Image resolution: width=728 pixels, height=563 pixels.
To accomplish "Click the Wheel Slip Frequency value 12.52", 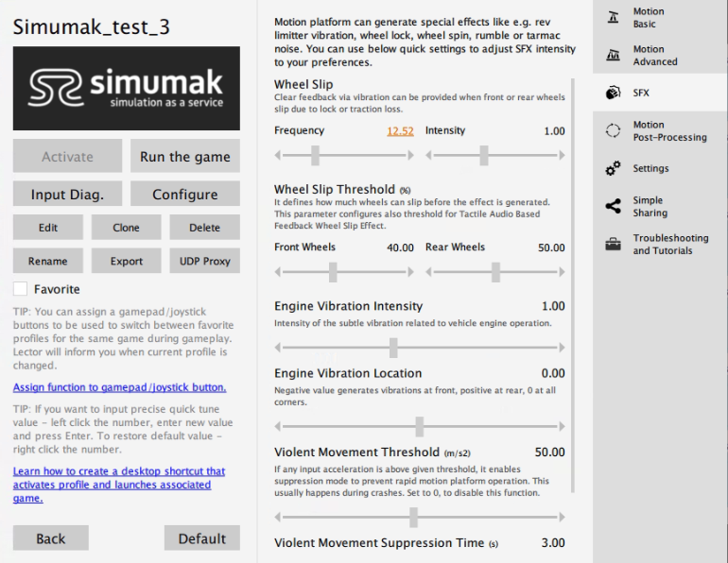I will click(400, 131).
